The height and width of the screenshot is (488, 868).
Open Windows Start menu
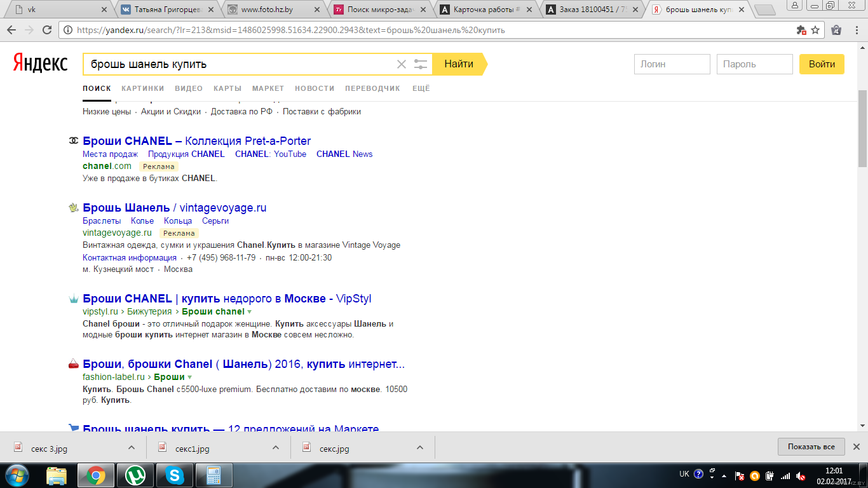pyautogui.click(x=17, y=475)
